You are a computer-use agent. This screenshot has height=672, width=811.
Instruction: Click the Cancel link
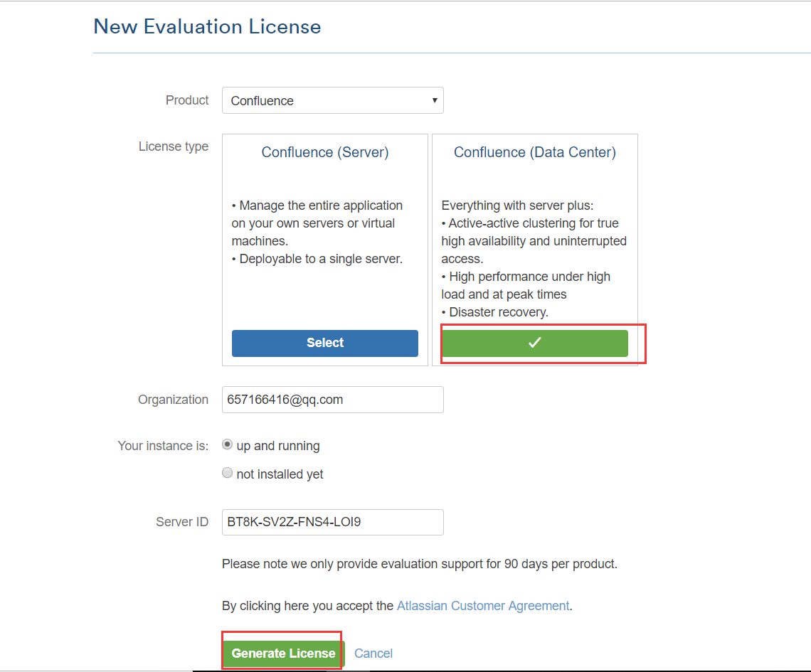click(x=373, y=654)
